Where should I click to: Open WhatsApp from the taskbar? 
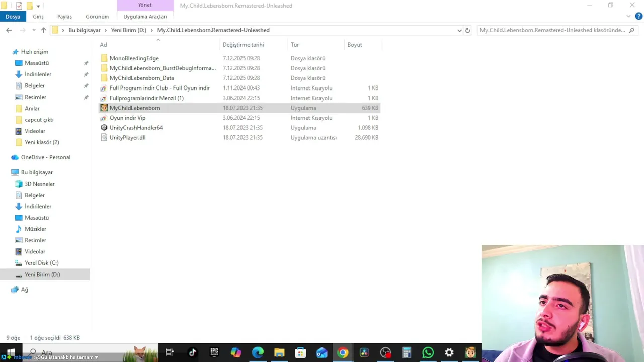point(428,352)
